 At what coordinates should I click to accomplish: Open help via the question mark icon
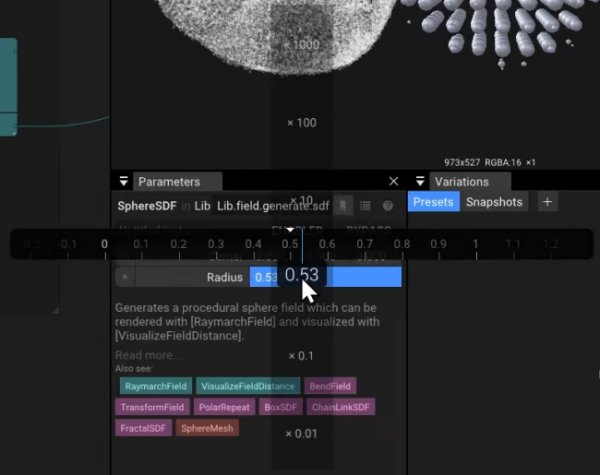(388, 206)
